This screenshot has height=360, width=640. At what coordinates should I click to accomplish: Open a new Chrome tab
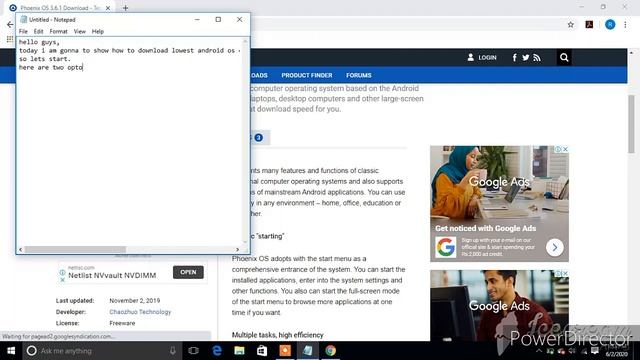click(125, 8)
